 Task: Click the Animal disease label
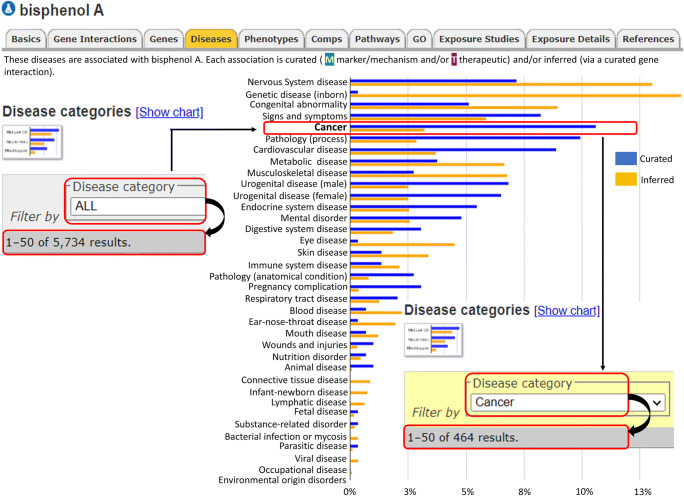pyautogui.click(x=315, y=367)
